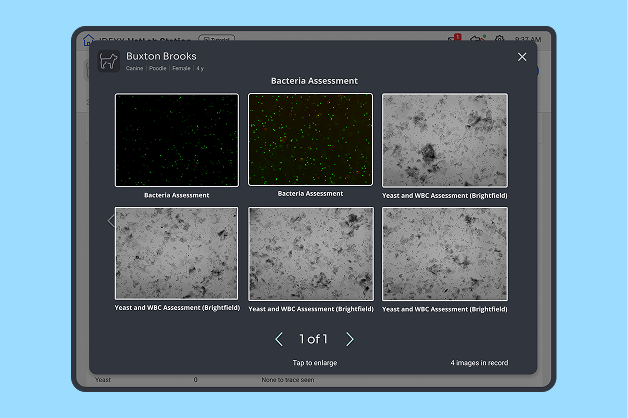
Task: Close the image gallery dialog
Action: click(522, 57)
